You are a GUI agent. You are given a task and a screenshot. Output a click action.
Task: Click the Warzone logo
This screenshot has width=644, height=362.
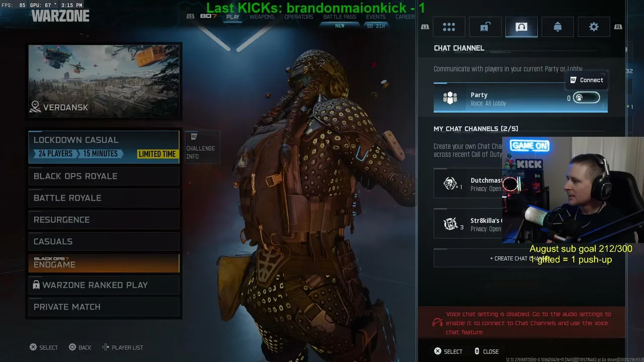coord(60,16)
